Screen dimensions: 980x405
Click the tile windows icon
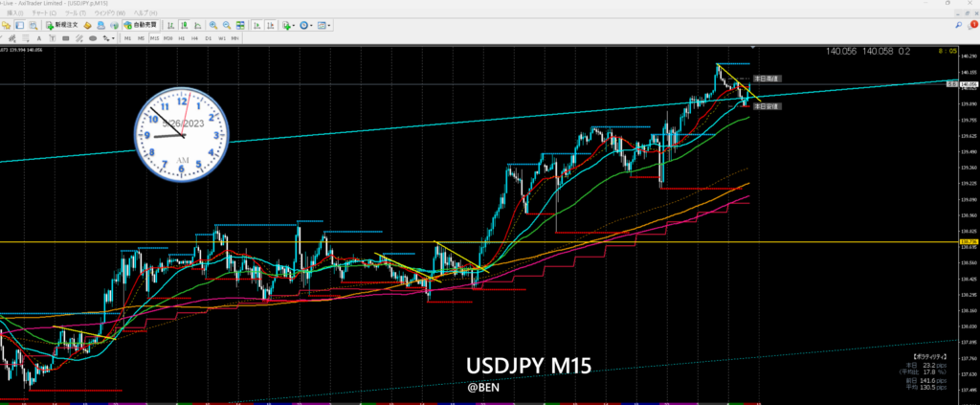238,25
